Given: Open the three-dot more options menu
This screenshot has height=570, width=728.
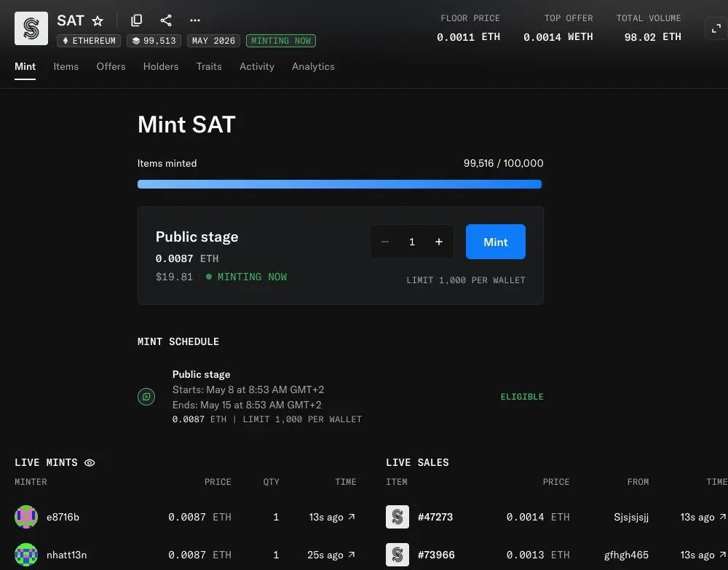Looking at the screenshot, I should [x=195, y=20].
